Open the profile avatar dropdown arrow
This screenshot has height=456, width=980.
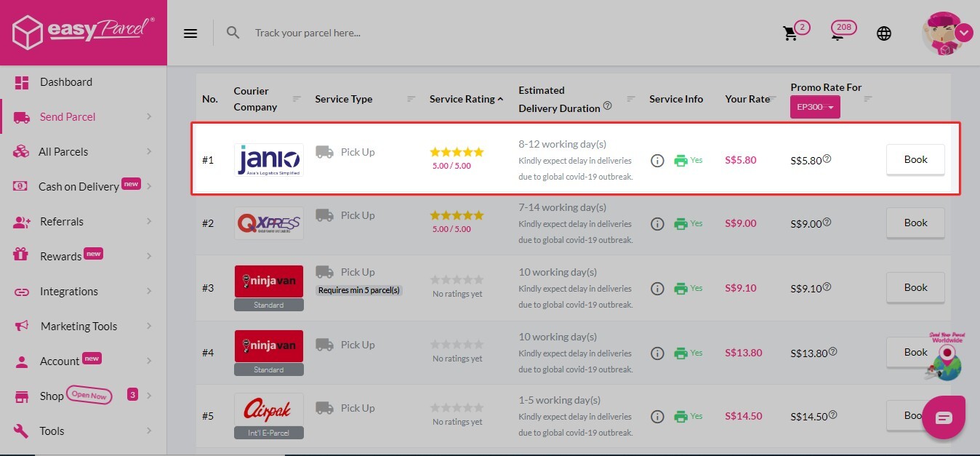click(x=964, y=33)
